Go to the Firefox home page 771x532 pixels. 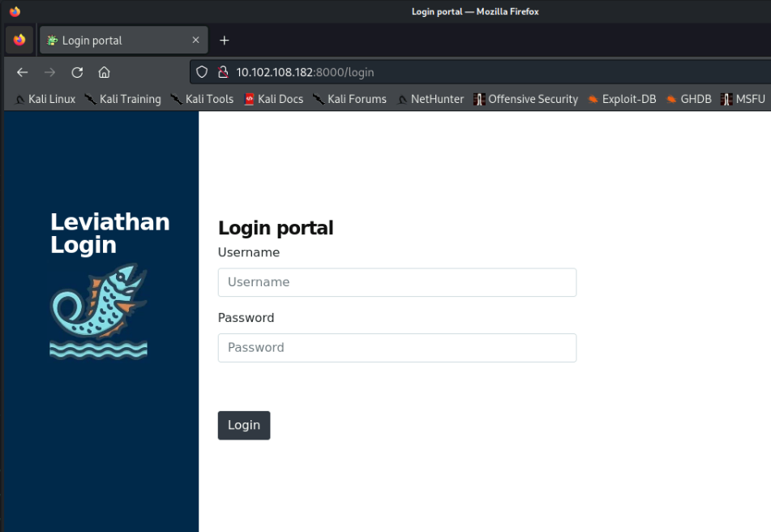click(104, 72)
